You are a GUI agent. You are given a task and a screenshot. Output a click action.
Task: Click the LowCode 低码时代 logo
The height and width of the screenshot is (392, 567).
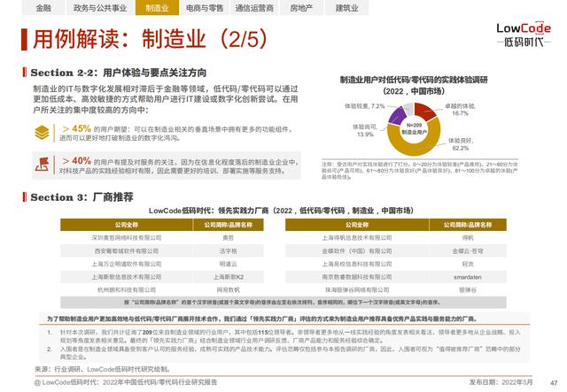click(x=524, y=35)
